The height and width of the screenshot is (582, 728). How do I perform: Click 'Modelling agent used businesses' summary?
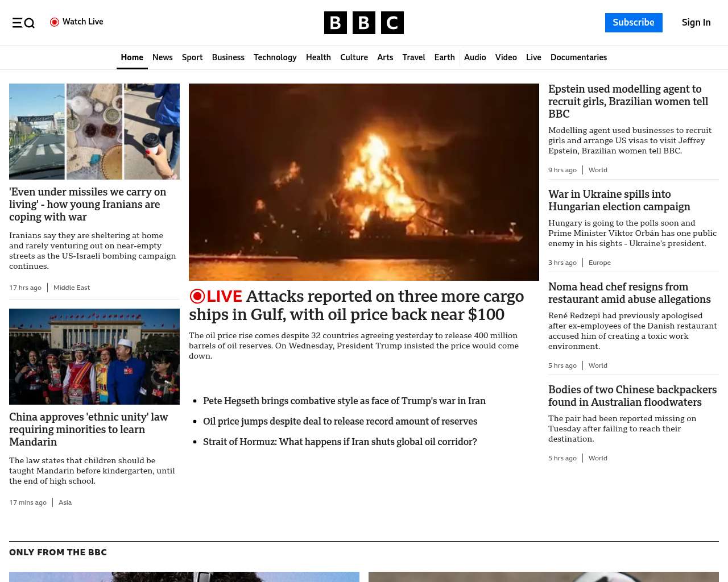pyautogui.click(x=630, y=140)
